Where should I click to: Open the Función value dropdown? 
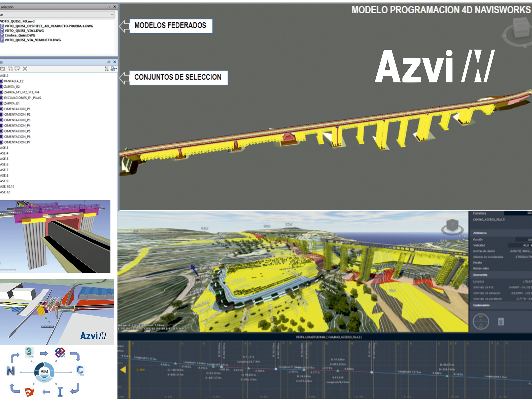pos(523,239)
